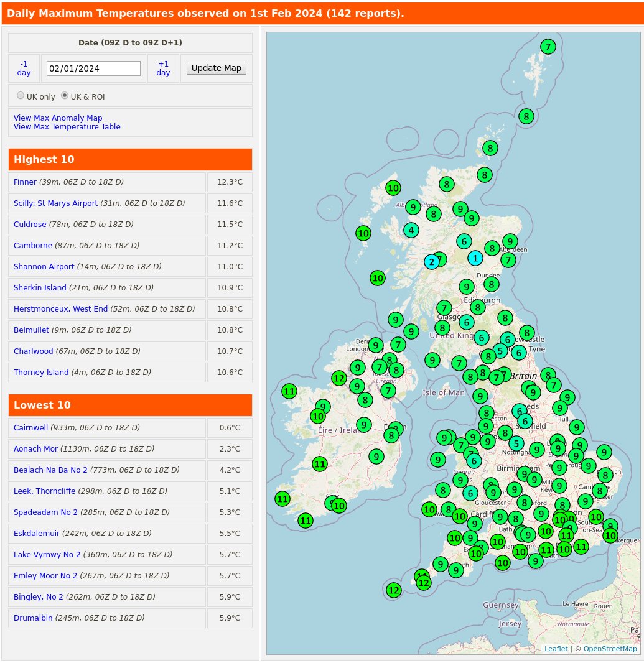Viewport: 644px width, 663px height.
Task: Open Bingley, No 2 link
Action: click(x=38, y=596)
